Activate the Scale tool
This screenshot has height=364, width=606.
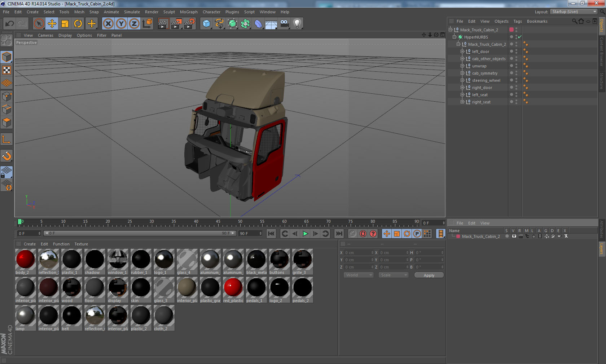pos(65,24)
